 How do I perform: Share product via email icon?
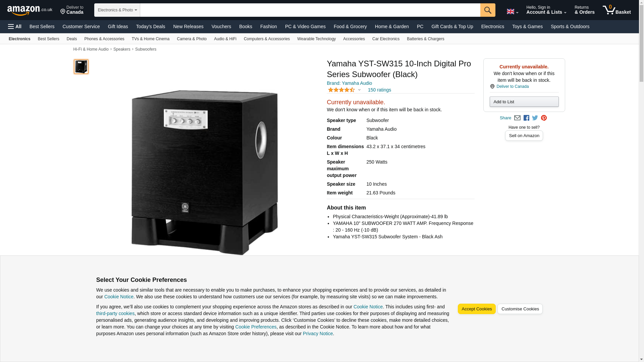[517, 118]
